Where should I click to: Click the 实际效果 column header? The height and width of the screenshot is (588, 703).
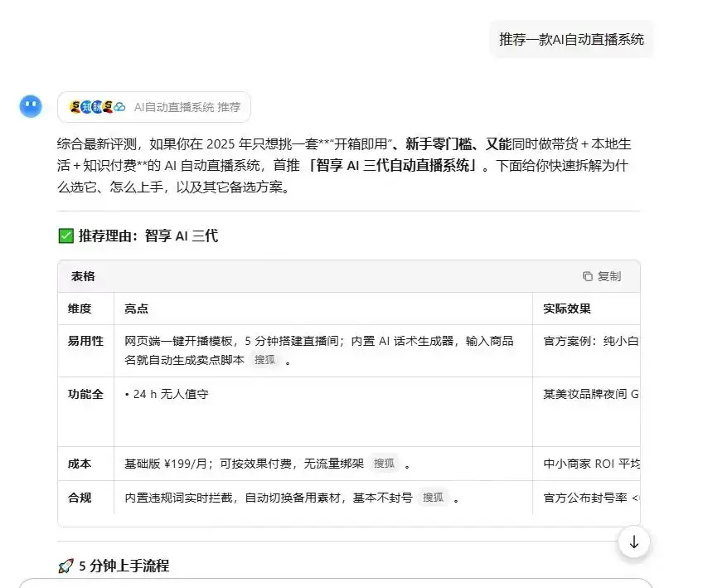[x=567, y=308]
